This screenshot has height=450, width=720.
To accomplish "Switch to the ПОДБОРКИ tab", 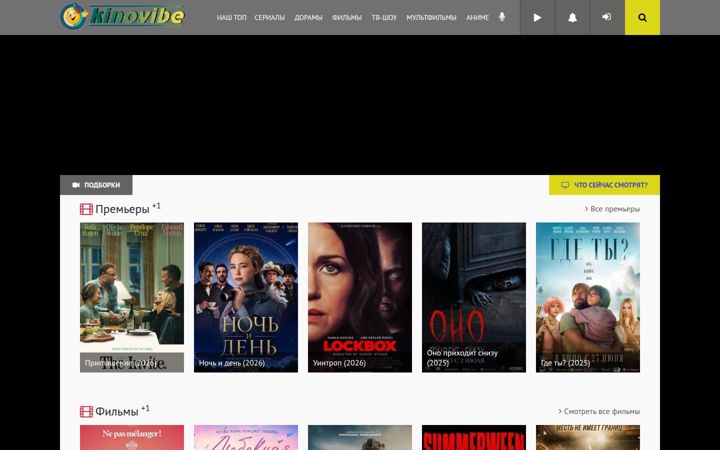I will tap(96, 185).
